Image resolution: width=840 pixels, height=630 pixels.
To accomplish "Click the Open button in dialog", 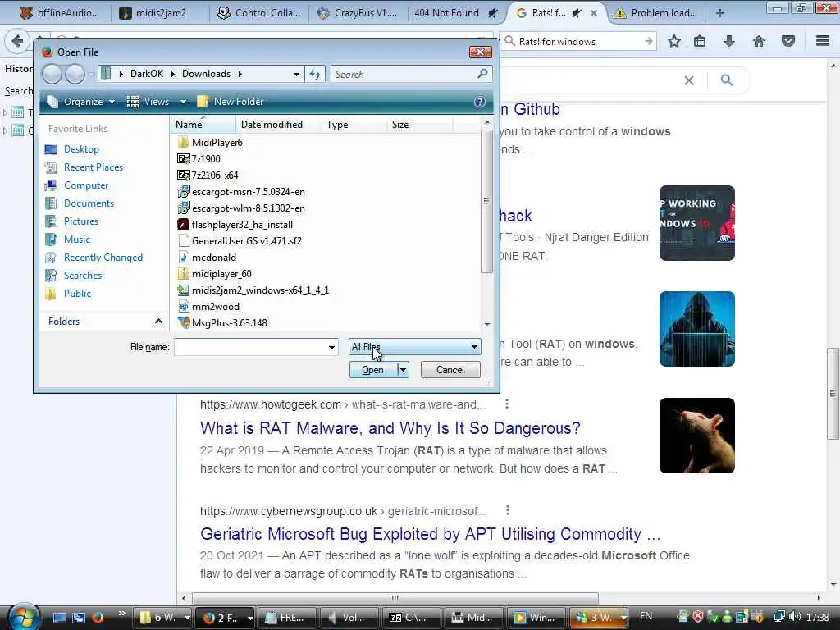I will coord(372,370).
